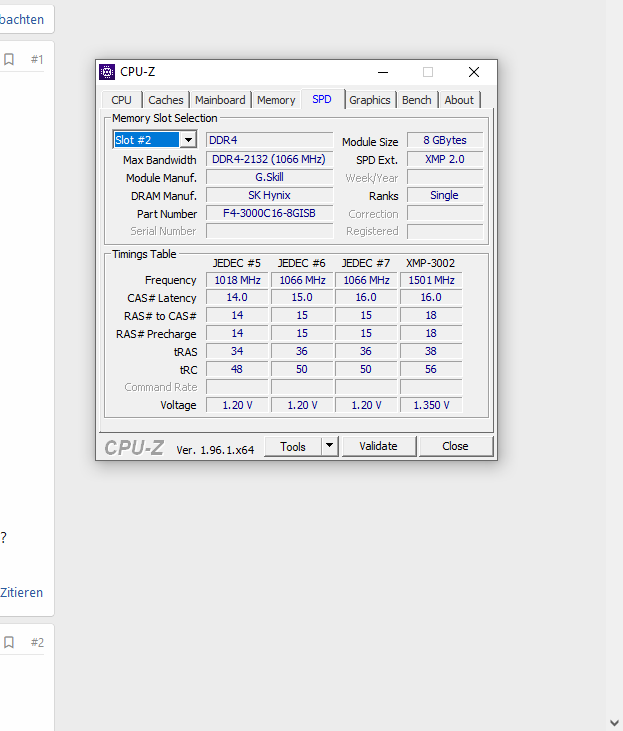Screen dimensions: 623x731
Task: Click the JEDEC #6 CAS# Latency 15.0
Action: click(x=302, y=297)
